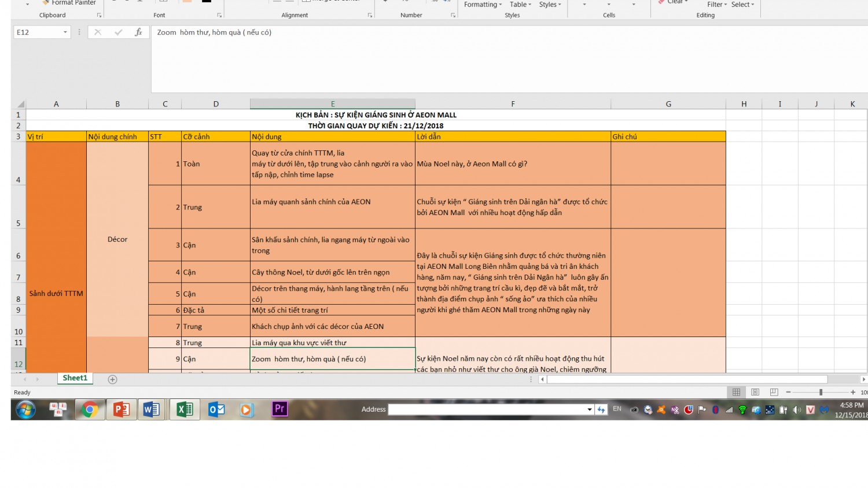Switch to Page Break Preview
The height and width of the screenshot is (488, 868).
tap(774, 392)
